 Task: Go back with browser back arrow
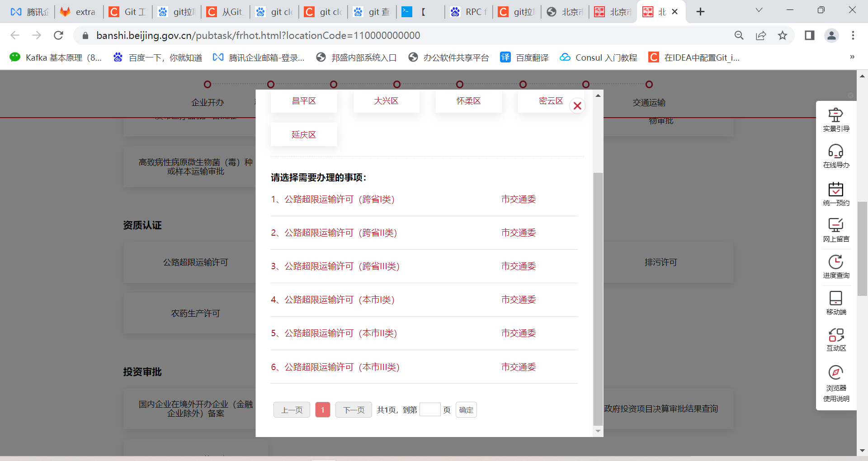coord(15,35)
